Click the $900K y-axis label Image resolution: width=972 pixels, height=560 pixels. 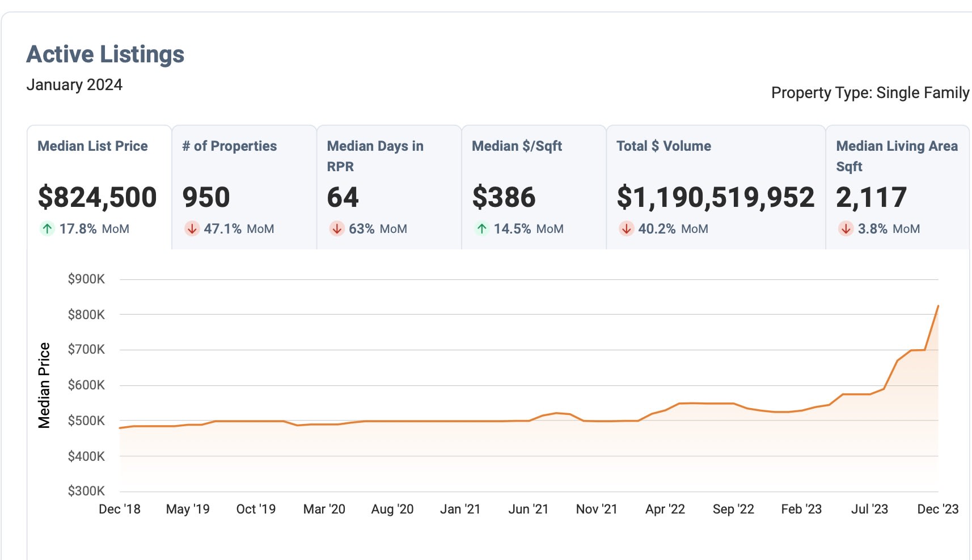click(x=86, y=279)
